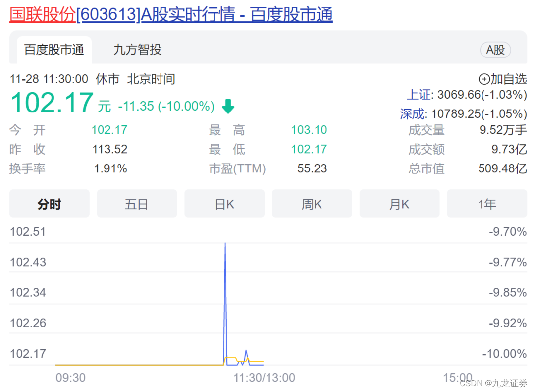Click the green down-arrow price change icon
535x392 pixels.
pyautogui.click(x=228, y=106)
